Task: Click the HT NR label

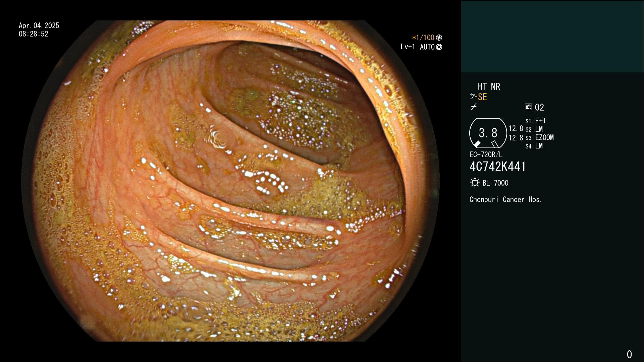Action: click(x=489, y=87)
